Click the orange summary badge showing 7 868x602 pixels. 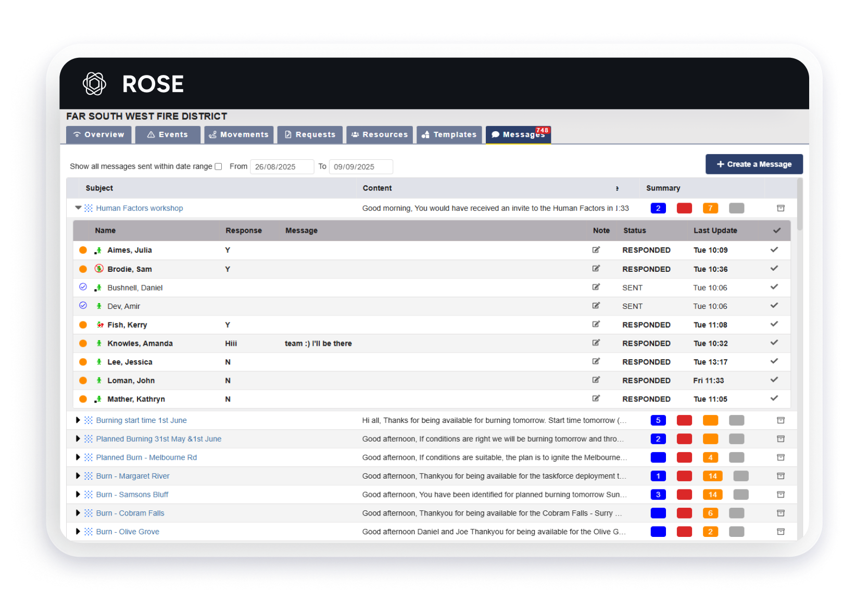tap(710, 208)
